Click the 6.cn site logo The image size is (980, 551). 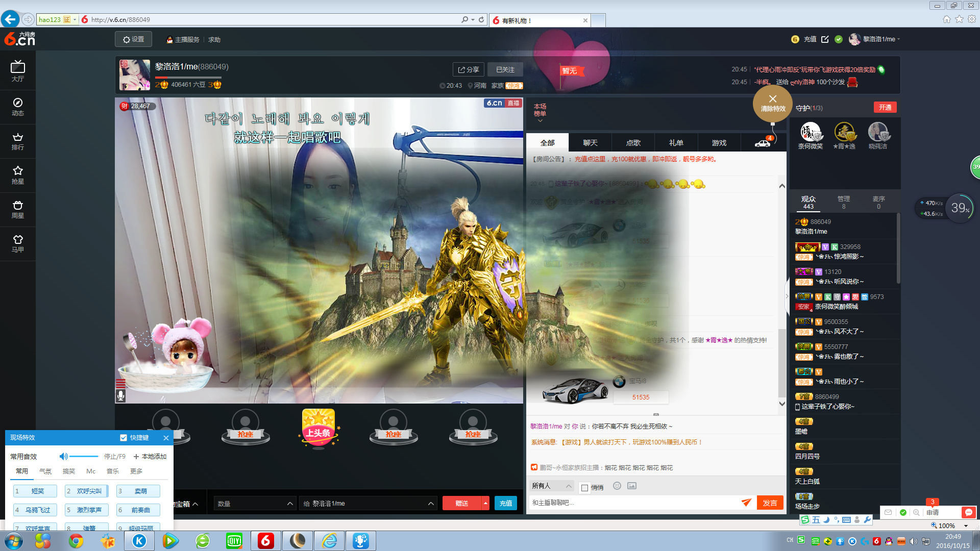19,39
